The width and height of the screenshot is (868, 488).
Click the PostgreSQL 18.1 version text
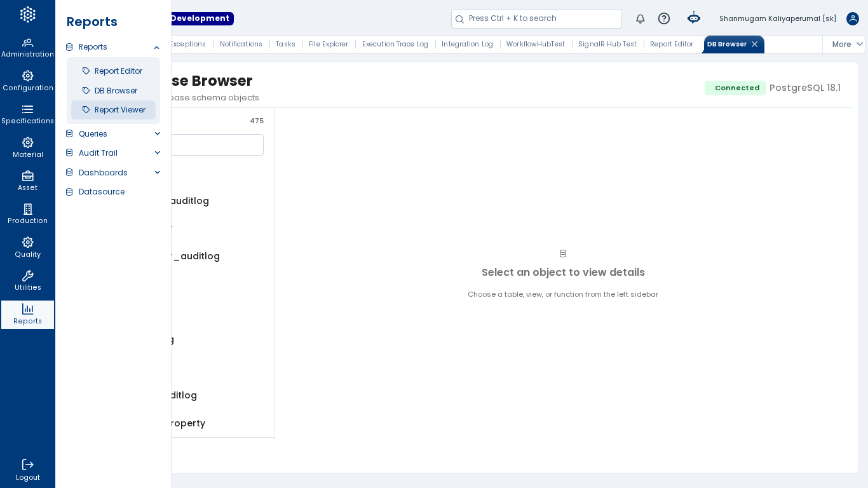[x=805, y=88]
